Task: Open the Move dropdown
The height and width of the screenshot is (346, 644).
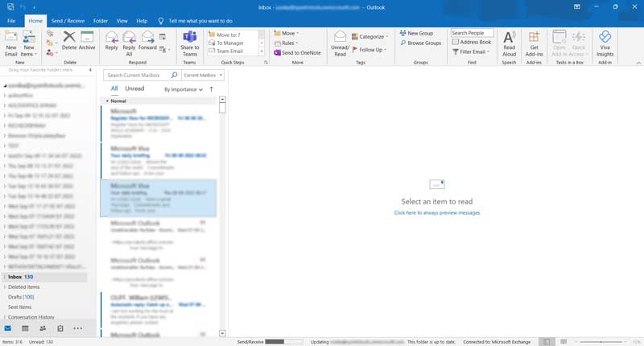Action: [287, 33]
